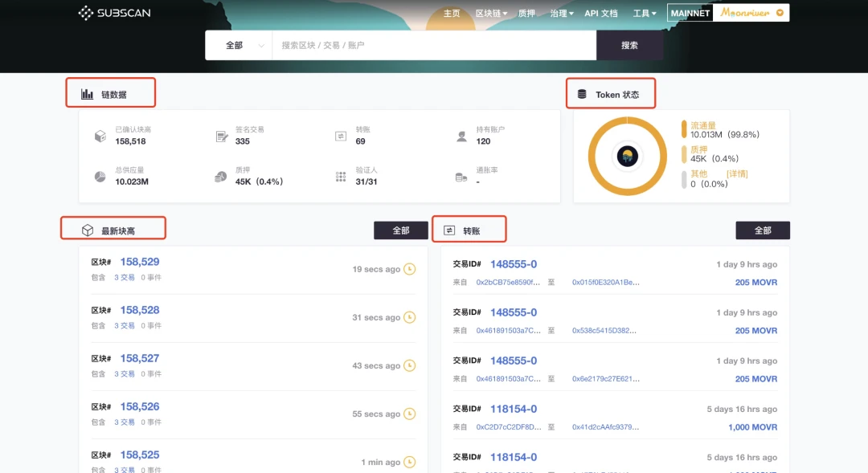
Task: Open the Moonriver network selector
Action: [751, 13]
